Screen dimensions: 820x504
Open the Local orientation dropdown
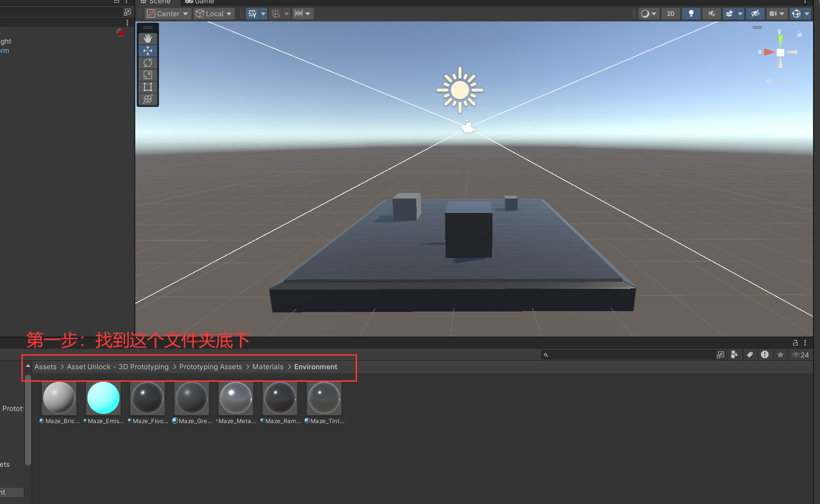click(x=214, y=13)
